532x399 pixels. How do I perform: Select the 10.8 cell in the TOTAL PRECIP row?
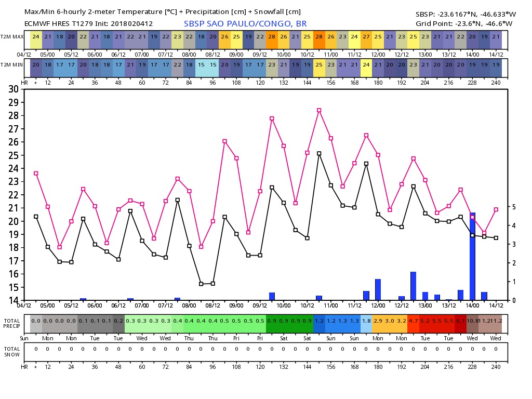tap(472, 321)
